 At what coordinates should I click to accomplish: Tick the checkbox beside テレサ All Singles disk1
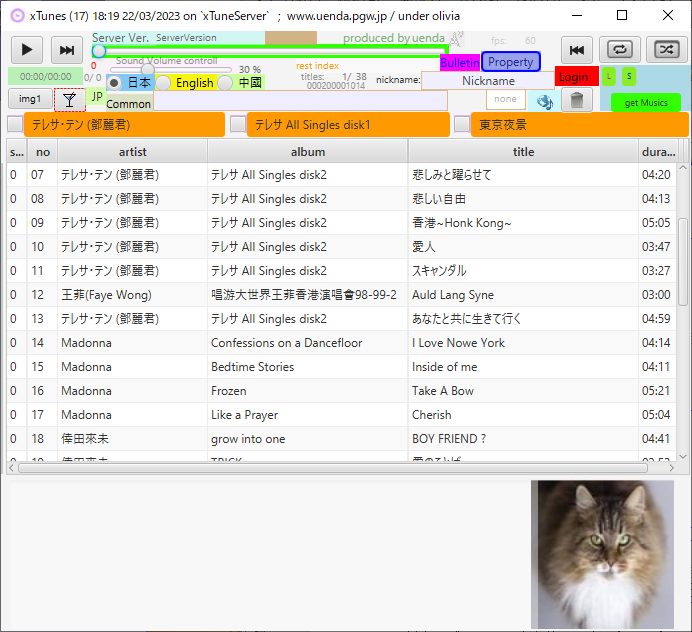point(238,124)
